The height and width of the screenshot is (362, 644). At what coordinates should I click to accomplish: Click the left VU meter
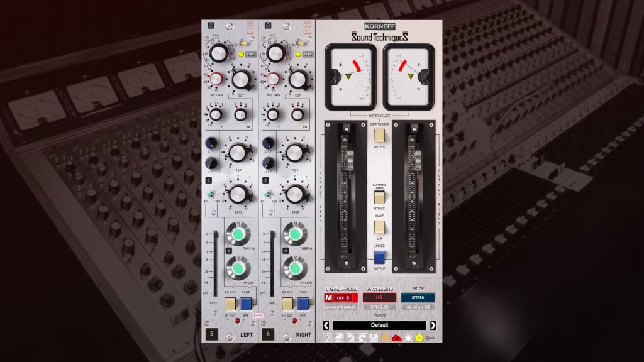(x=351, y=77)
